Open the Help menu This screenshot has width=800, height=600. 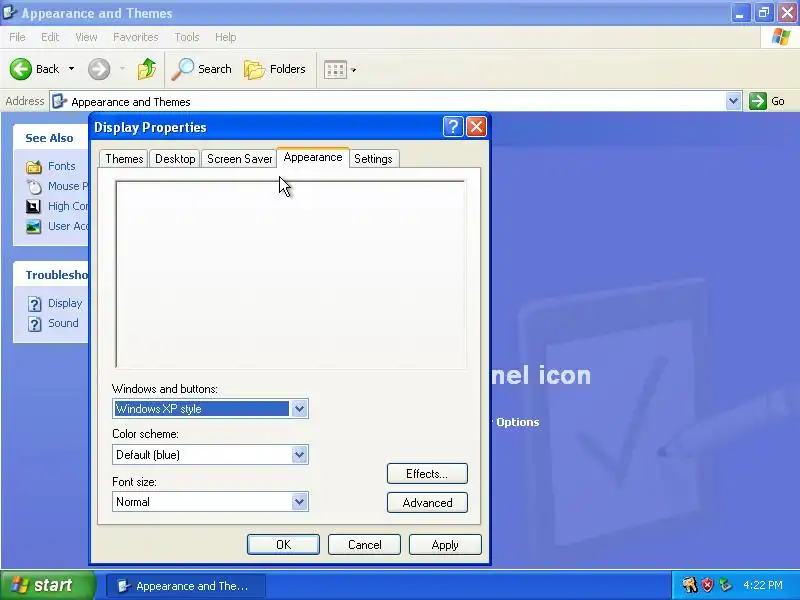click(x=225, y=37)
